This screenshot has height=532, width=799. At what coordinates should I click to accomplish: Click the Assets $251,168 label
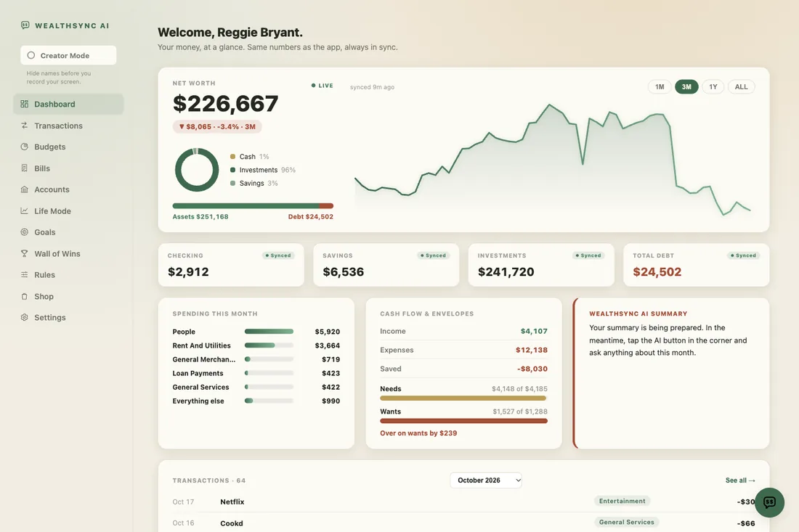[x=200, y=216]
